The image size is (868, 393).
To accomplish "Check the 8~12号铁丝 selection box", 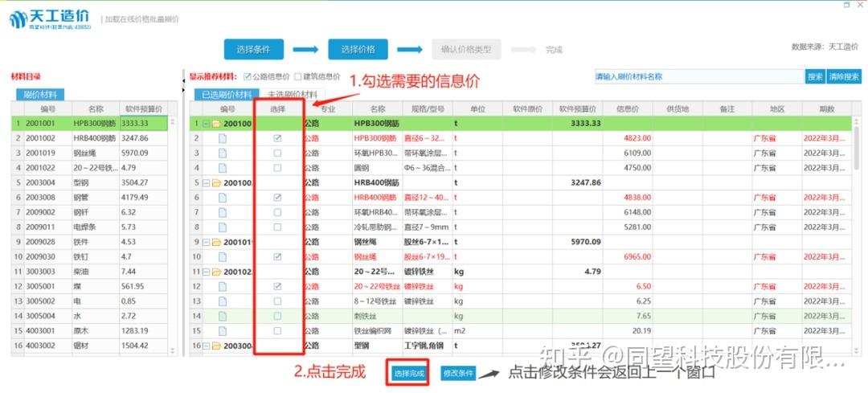I will pos(277,301).
